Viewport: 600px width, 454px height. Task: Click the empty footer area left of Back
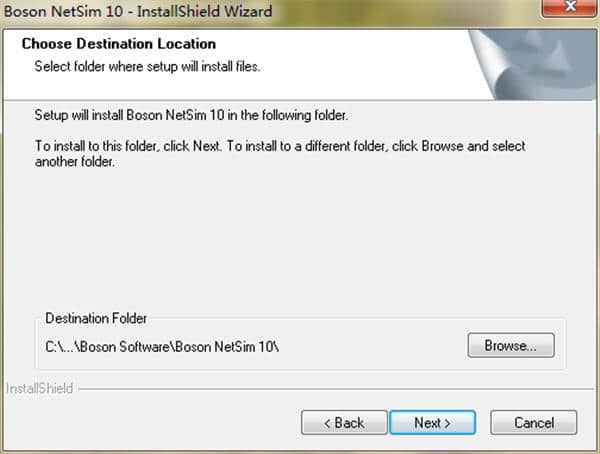tap(150, 423)
